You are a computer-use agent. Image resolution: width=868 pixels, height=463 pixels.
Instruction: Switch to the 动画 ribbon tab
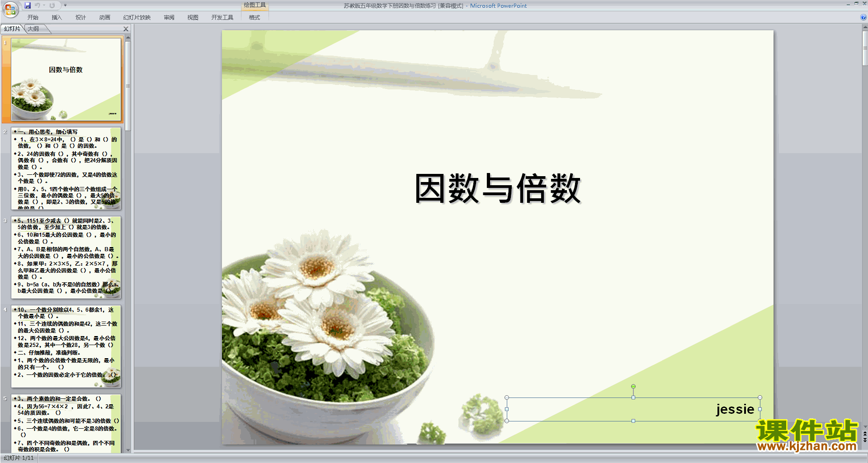click(x=105, y=18)
